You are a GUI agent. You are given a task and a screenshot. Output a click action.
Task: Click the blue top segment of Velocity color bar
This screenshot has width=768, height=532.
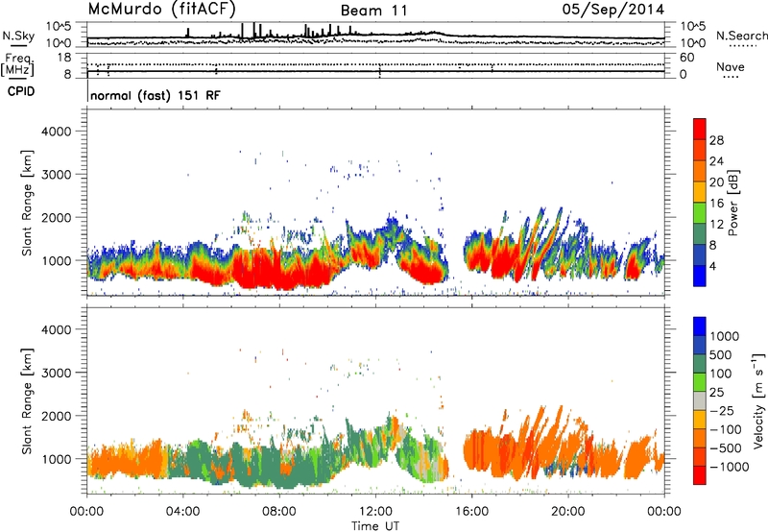point(700,326)
